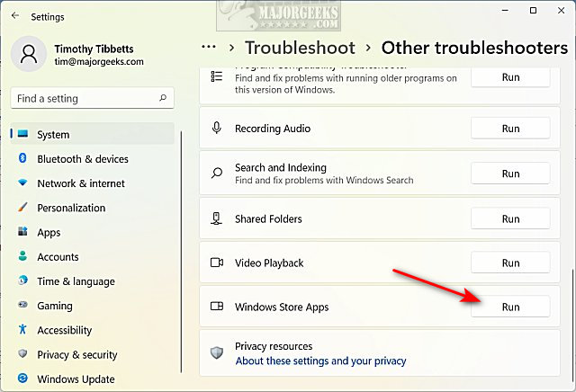
Task: Select Personalization in the sidebar
Action: 93,208
